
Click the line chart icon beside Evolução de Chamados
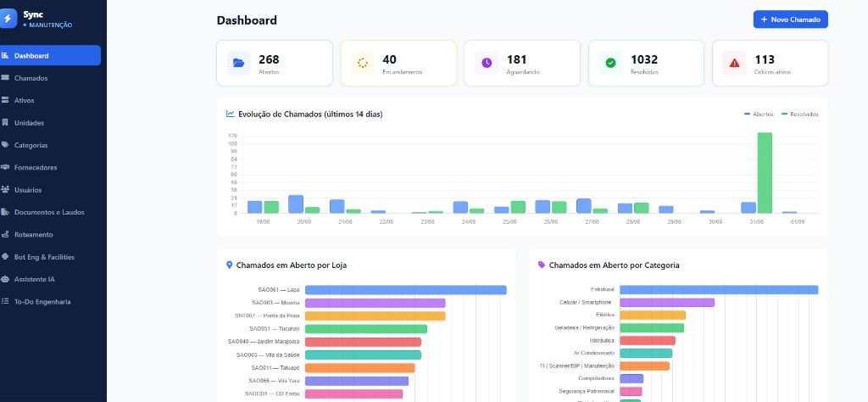[231, 114]
